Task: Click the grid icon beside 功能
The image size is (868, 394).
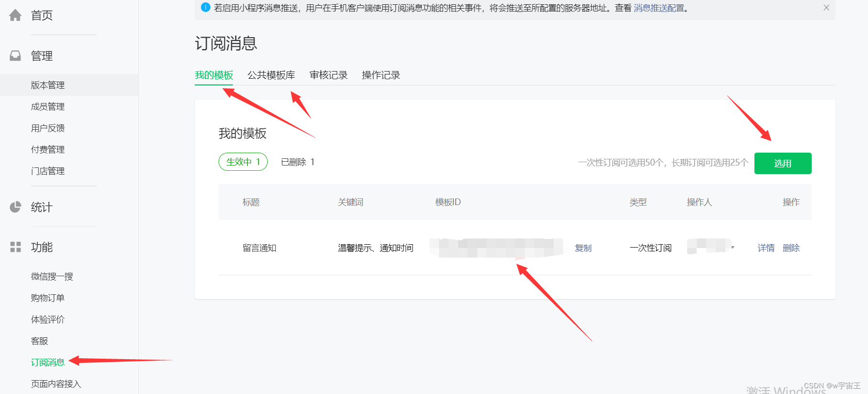Action: (x=15, y=247)
